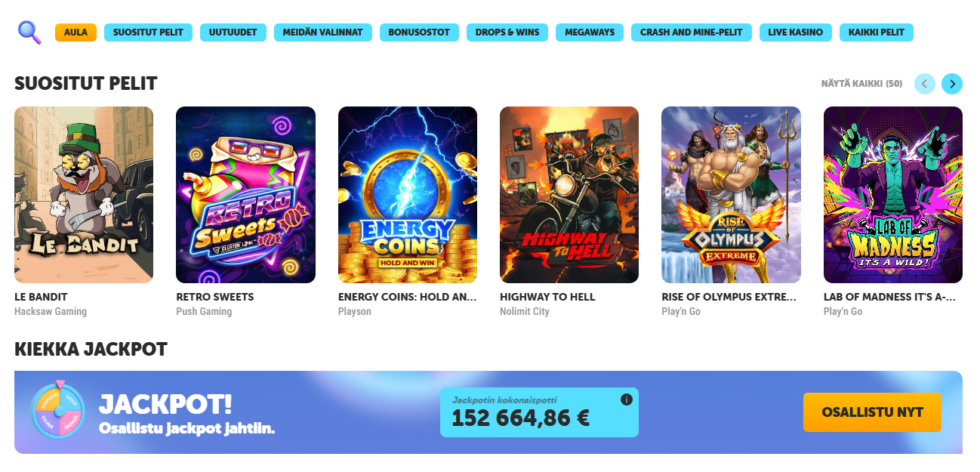
Task: Open Bonusostot category
Action: click(419, 32)
